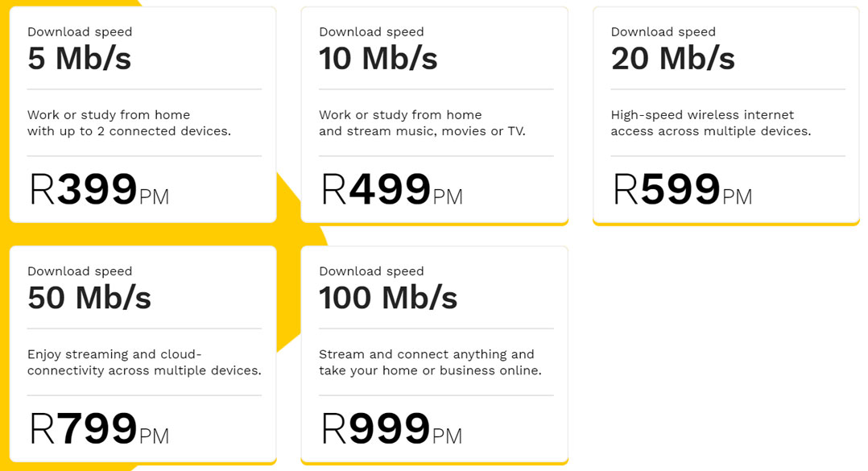Click the 5 Mb/s speed heading
The width and height of the screenshot is (868, 471).
pyautogui.click(x=79, y=59)
